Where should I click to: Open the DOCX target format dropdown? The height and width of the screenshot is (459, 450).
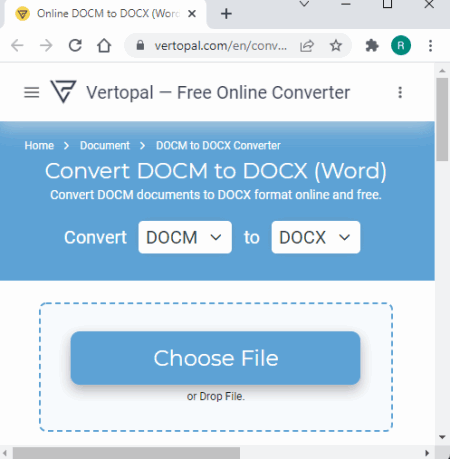pos(316,237)
